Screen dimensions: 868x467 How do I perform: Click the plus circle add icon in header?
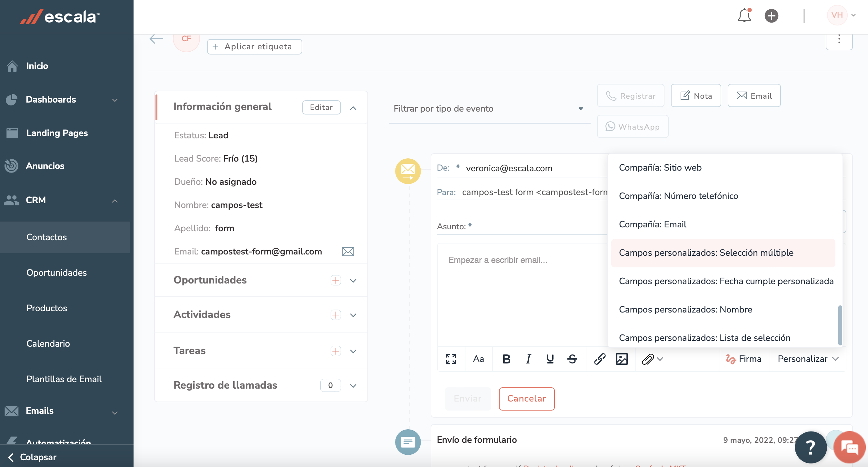click(771, 16)
